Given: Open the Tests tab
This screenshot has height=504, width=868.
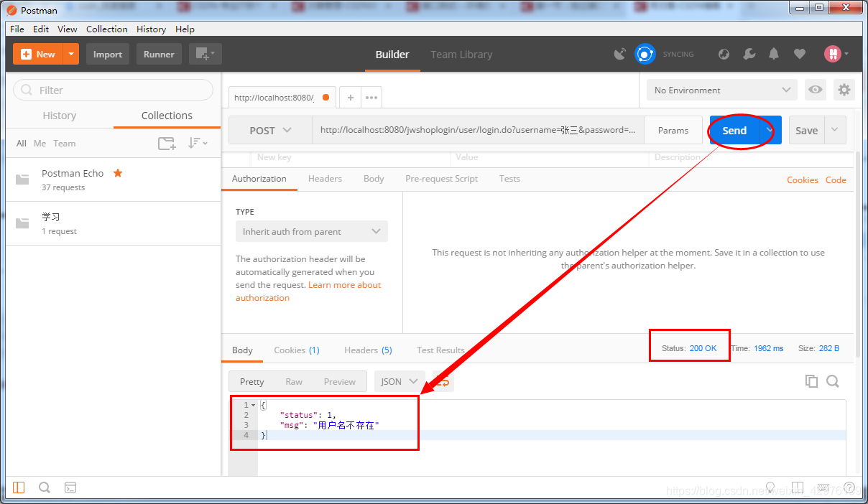Looking at the screenshot, I should pyautogui.click(x=509, y=179).
